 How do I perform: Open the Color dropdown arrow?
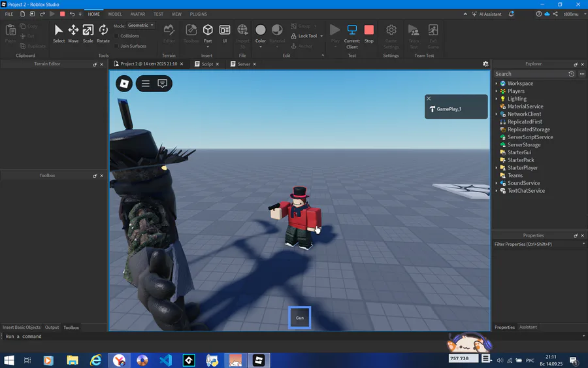click(260, 47)
